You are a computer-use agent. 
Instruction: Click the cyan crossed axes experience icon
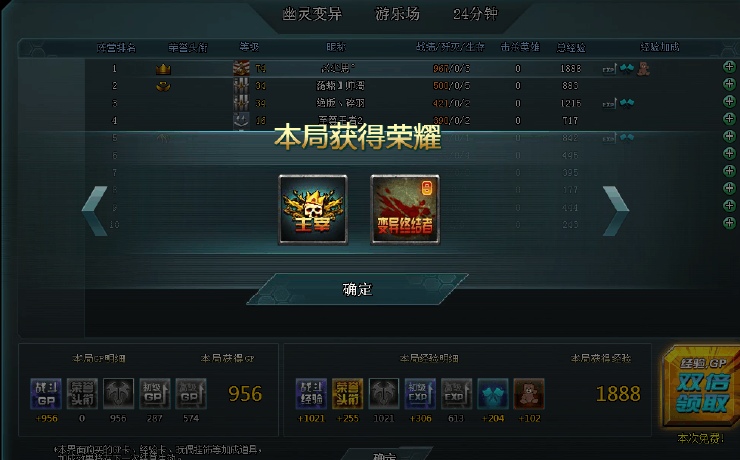click(493, 393)
